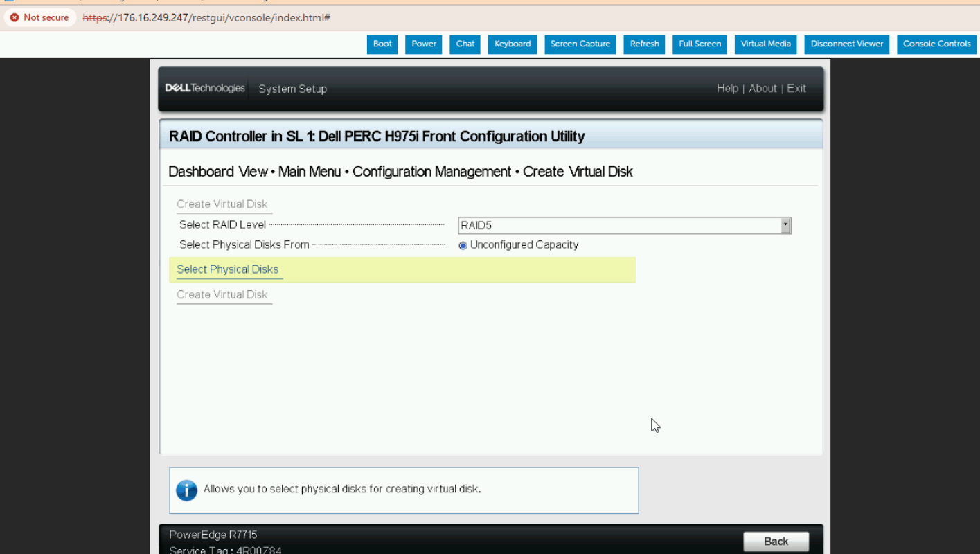The width and height of the screenshot is (980, 554).
Task: Open Console Controls
Action: click(x=936, y=44)
